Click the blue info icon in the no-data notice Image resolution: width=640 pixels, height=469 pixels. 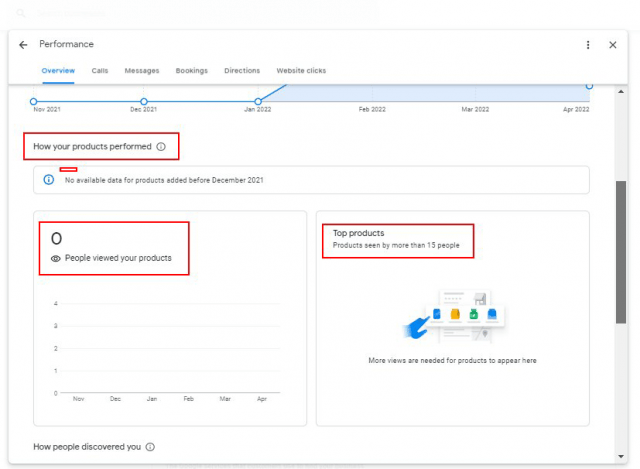[x=49, y=180]
